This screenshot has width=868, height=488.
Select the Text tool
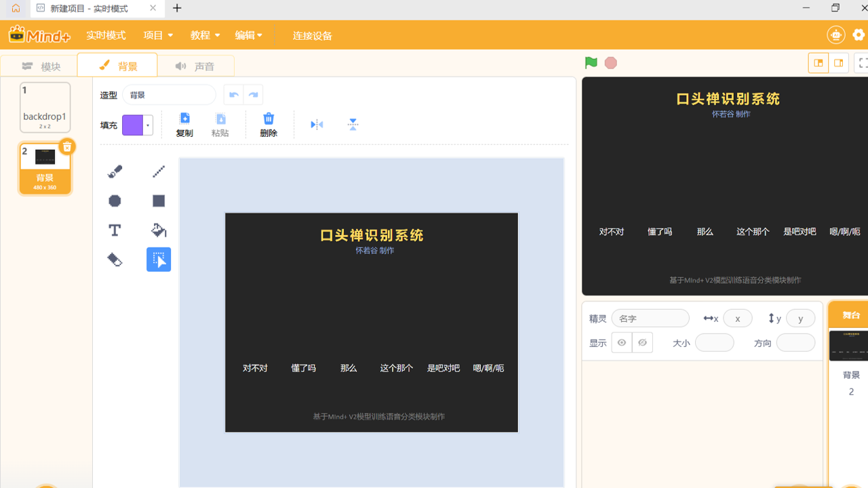click(114, 230)
